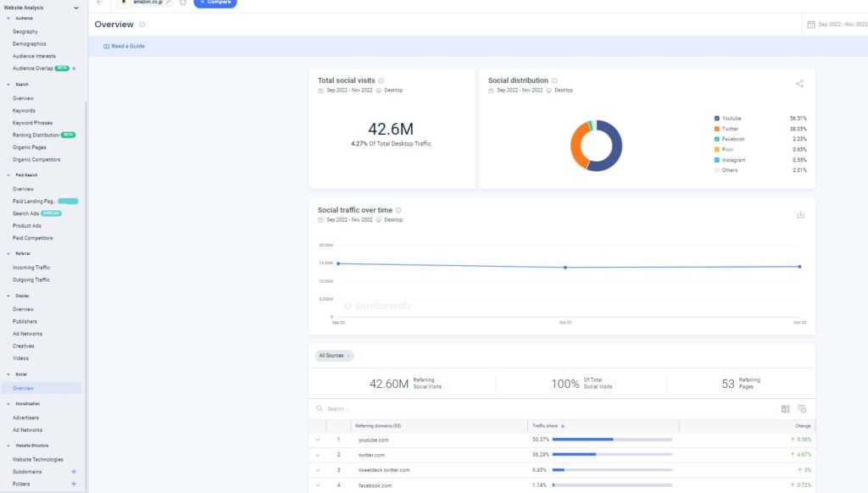Expand the twitter.com row
Viewport: 868px width, 493px height.
tap(318, 455)
